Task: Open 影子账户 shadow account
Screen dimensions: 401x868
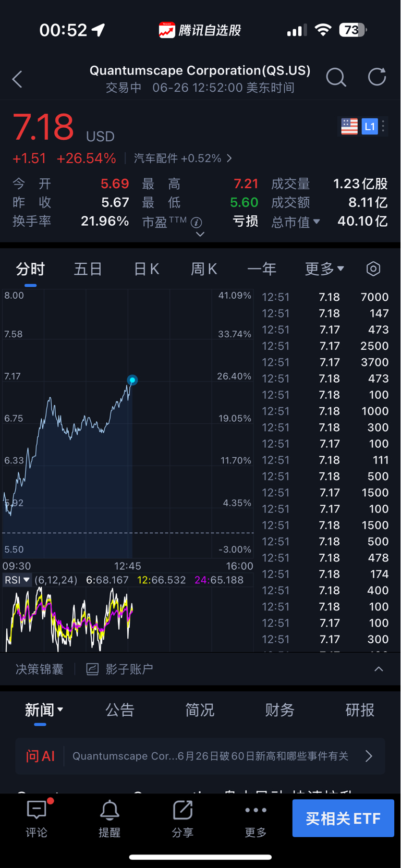Action: pos(119,669)
